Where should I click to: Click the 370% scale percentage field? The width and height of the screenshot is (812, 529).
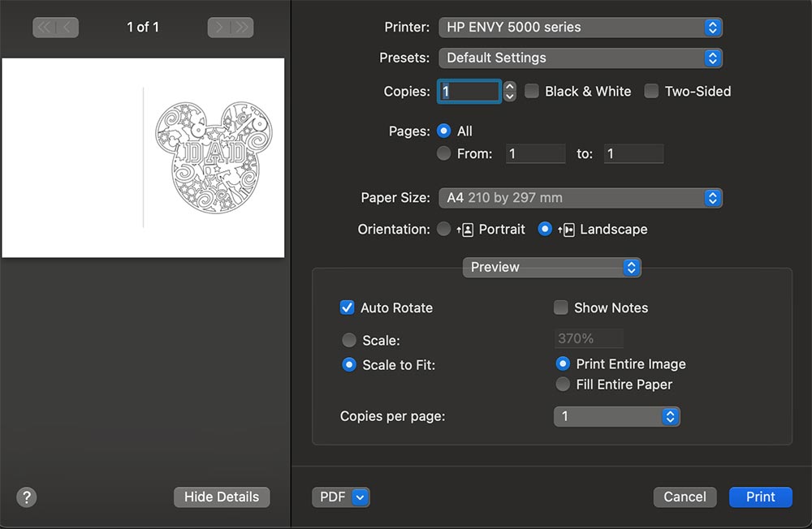click(589, 338)
